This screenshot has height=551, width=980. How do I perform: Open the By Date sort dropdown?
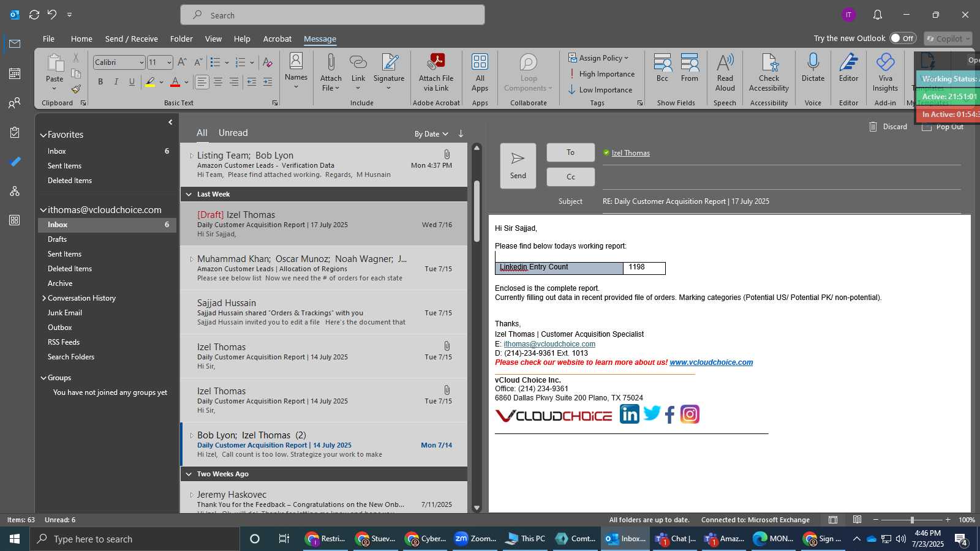click(431, 134)
